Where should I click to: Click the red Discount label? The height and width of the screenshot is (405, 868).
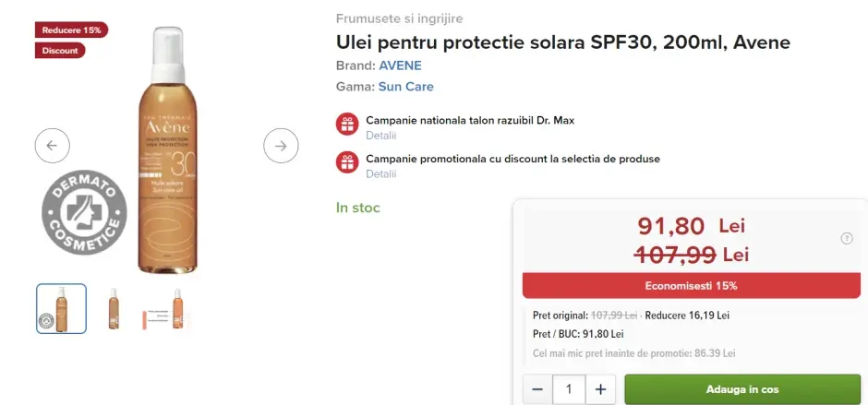[x=60, y=51]
